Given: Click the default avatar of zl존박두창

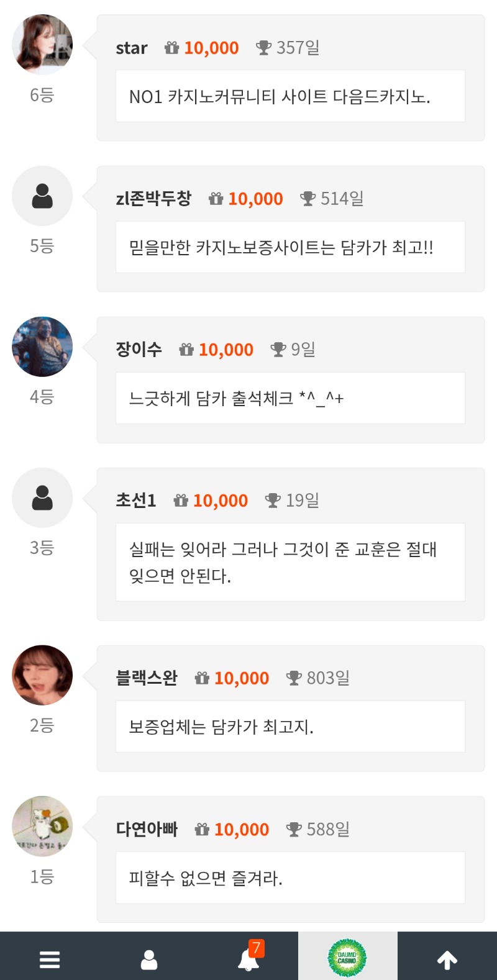Looking at the screenshot, I should tap(42, 196).
